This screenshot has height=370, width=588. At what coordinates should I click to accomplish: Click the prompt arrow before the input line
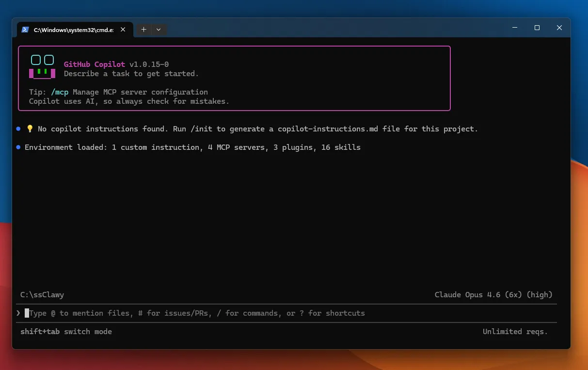click(x=18, y=313)
